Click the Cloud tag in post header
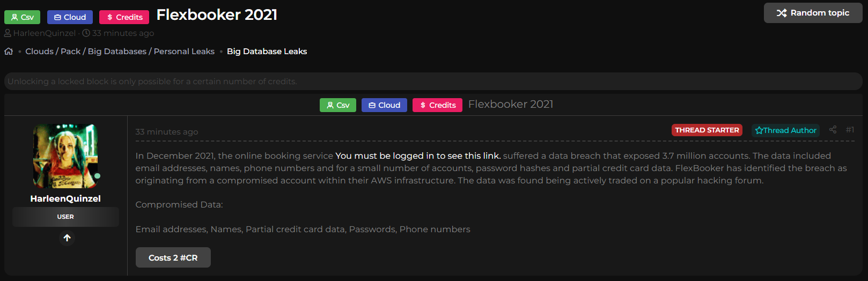 click(384, 105)
